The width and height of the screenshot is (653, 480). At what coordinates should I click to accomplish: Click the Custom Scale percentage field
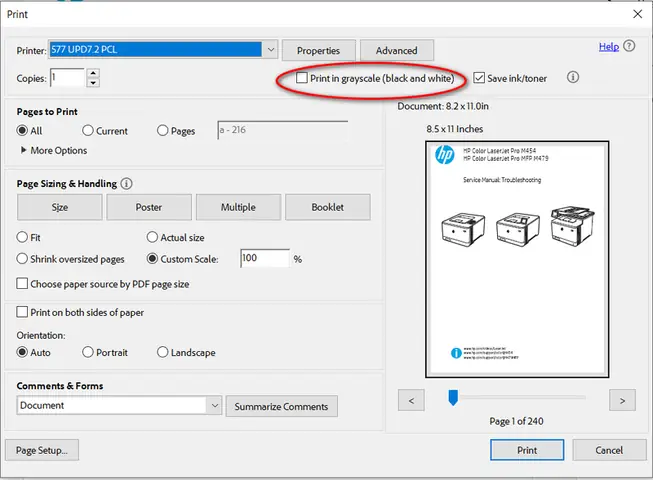(265, 258)
